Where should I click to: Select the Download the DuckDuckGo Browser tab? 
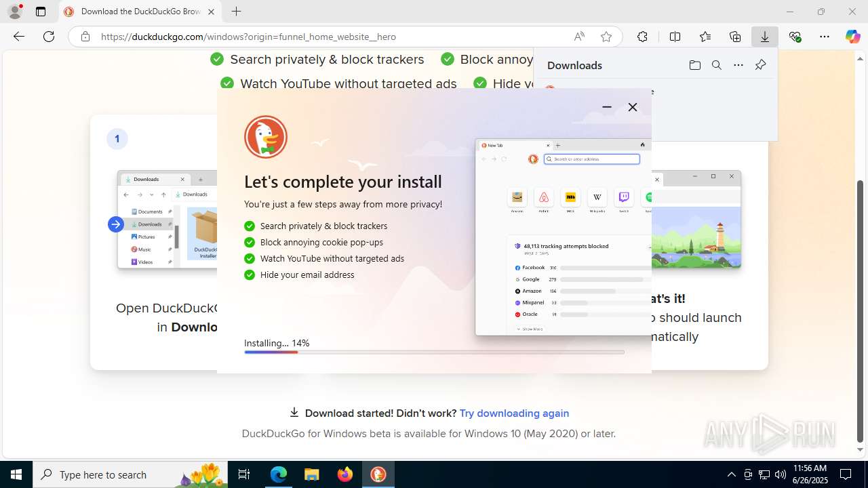140,12
